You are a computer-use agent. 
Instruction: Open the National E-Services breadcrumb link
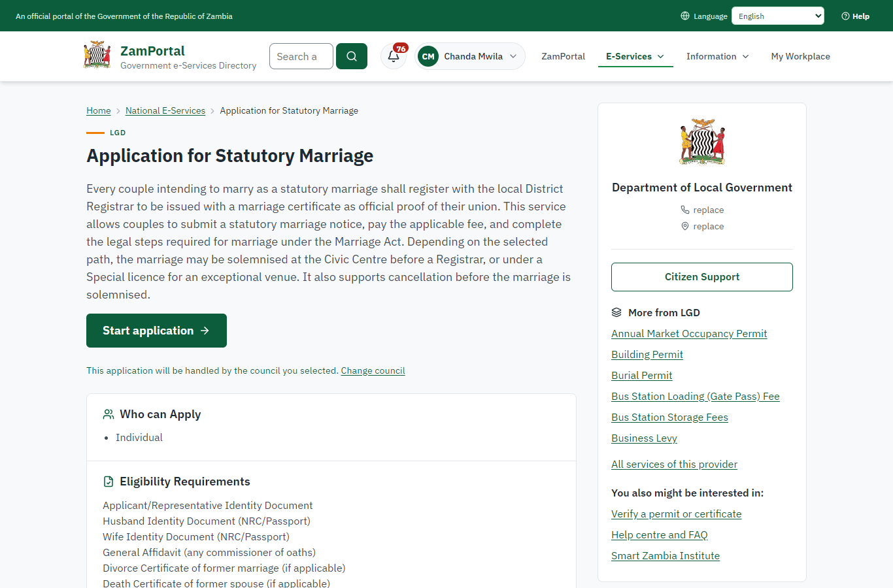click(x=165, y=110)
